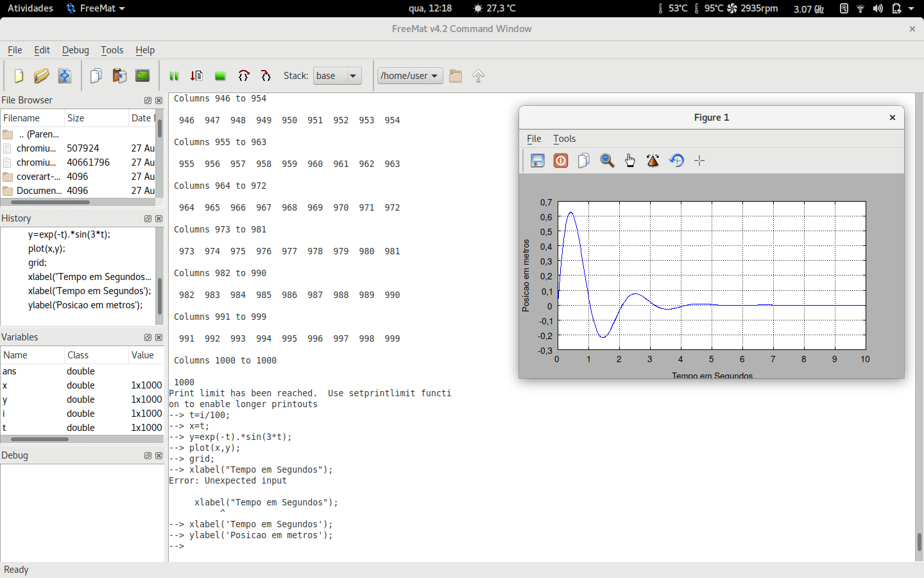Click the save floppy icon in Figure 1
Screen dimensions: 924x578
click(x=538, y=161)
